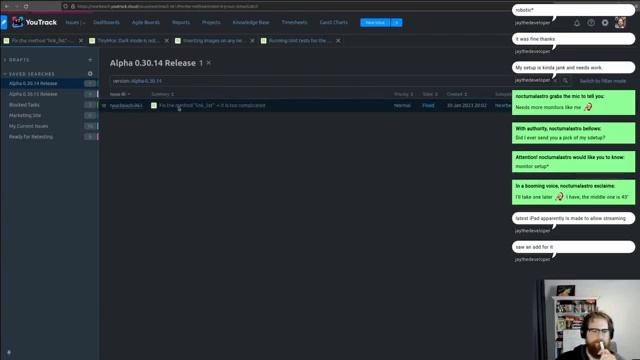
Task: Click the YouTrack logo
Action: pos(34,22)
